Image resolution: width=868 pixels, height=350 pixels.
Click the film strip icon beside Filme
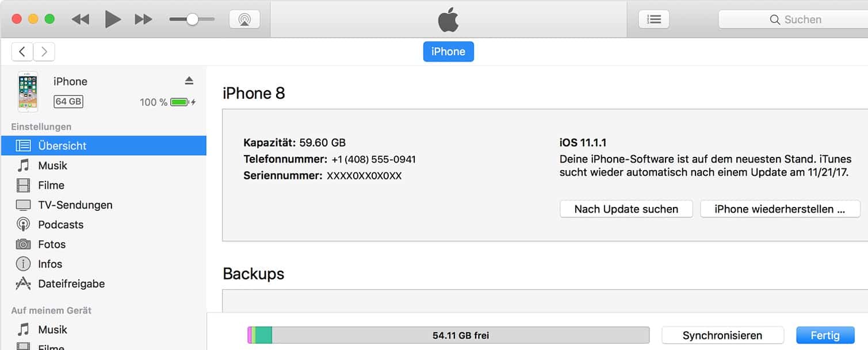pyautogui.click(x=23, y=185)
